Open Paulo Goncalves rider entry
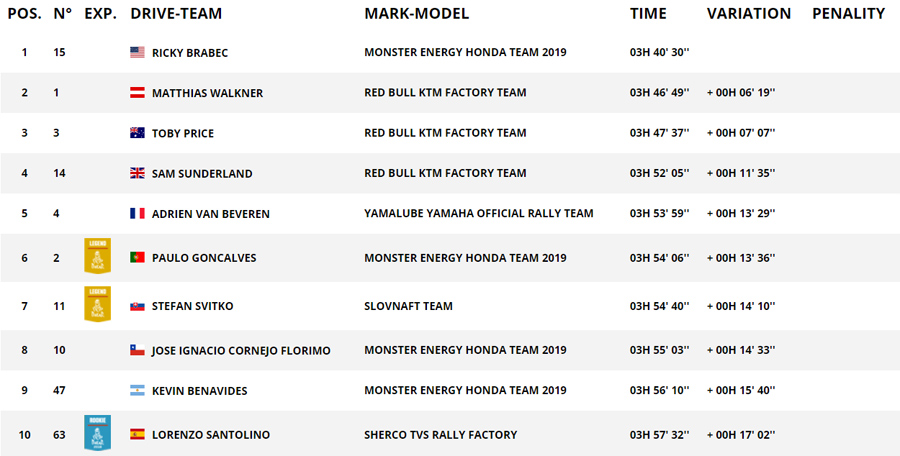This screenshot has height=456, width=900. pos(204,258)
